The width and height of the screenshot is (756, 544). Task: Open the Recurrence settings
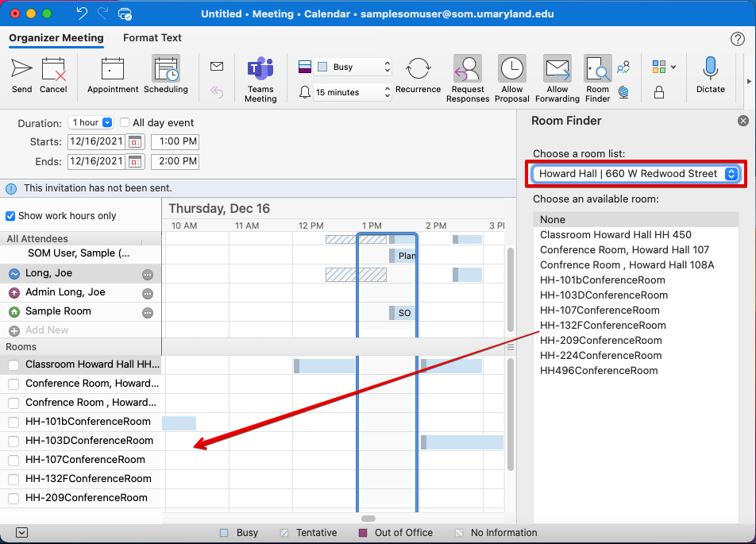[x=418, y=70]
